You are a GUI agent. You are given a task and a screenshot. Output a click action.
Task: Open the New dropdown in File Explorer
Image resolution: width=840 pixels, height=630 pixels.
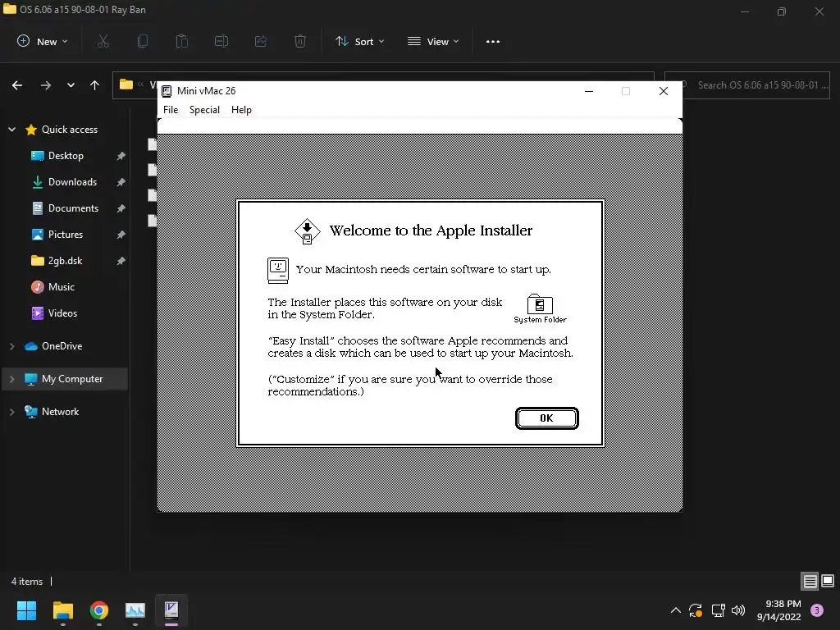(x=43, y=42)
